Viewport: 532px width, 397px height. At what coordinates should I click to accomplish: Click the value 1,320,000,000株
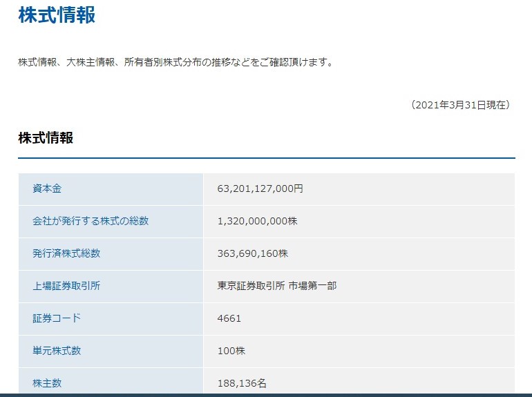click(257, 221)
